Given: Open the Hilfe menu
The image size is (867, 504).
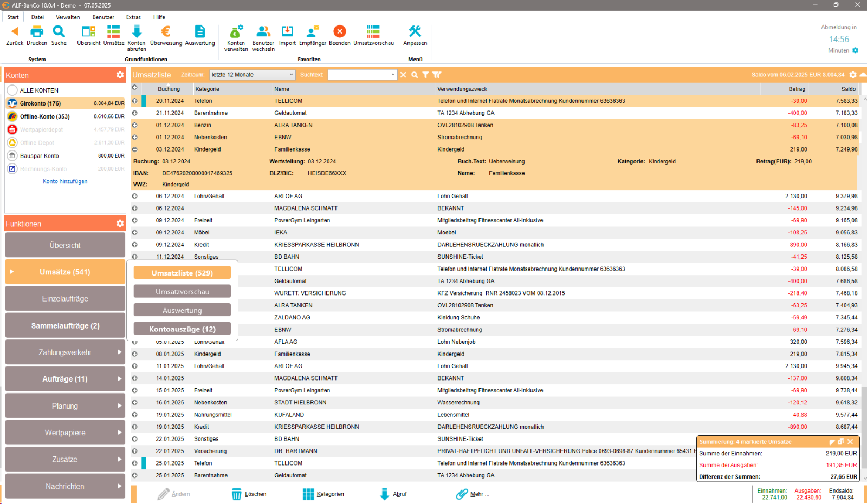Looking at the screenshot, I should pyautogui.click(x=159, y=17).
